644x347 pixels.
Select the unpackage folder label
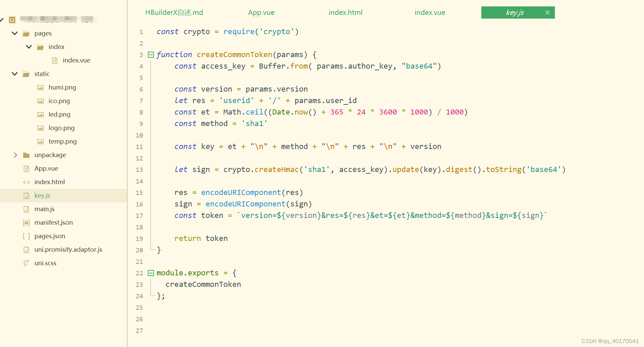(50, 155)
